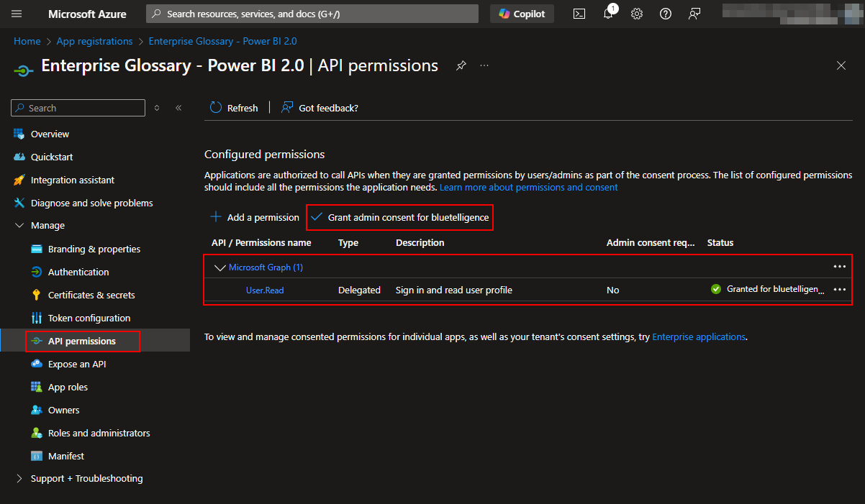Launch Copilot from the header
This screenshot has height=504, width=865.
[522, 14]
